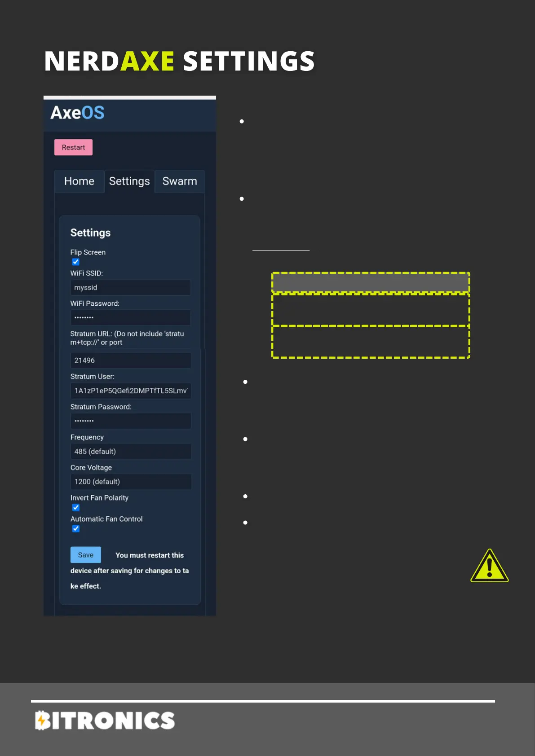Screen dimensions: 535x756
Task: Click the Bitronics logo in footer
Action: [105, 721]
